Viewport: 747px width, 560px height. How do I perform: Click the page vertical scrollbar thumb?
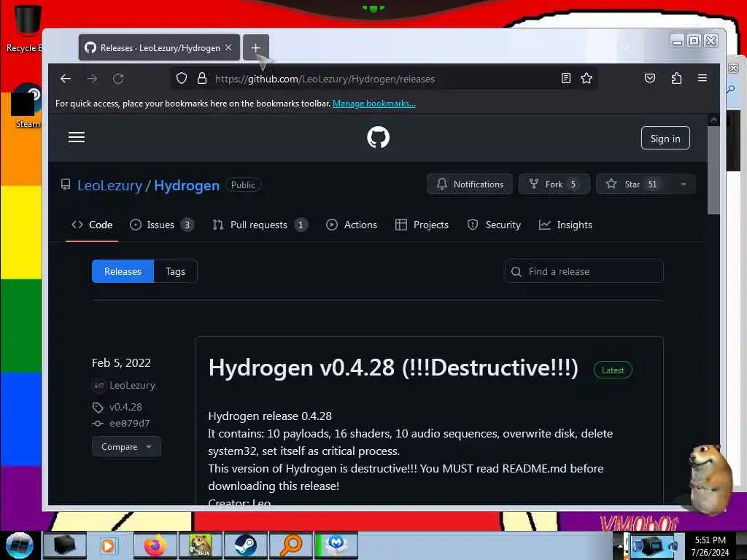713,170
